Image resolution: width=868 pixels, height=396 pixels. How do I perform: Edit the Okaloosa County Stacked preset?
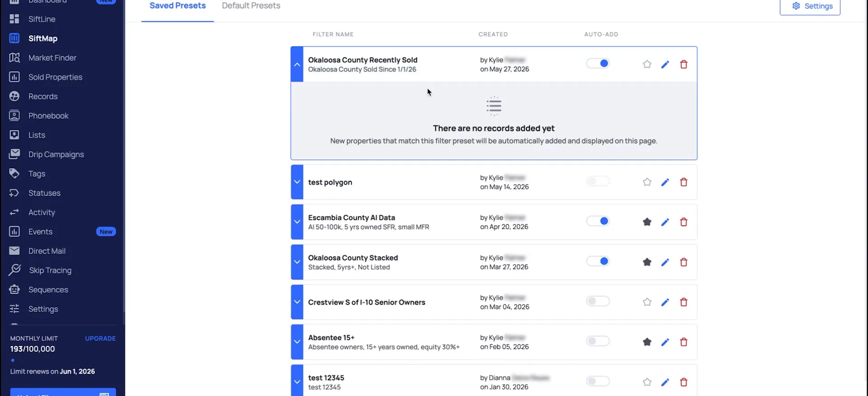(665, 262)
